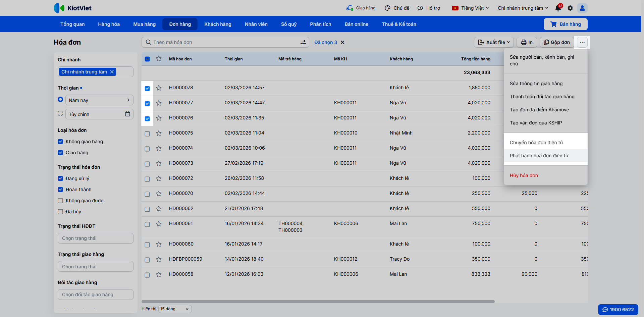Remove Chi nhánh trung tâm branch tag

point(112,72)
